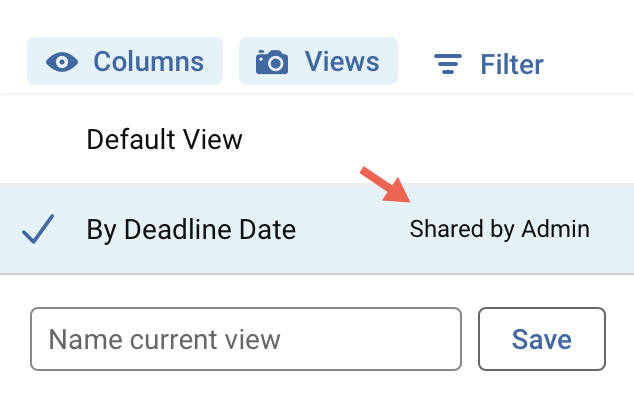Click the "Filter" text label
The width and height of the screenshot is (634, 400).
[x=512, y=66]
